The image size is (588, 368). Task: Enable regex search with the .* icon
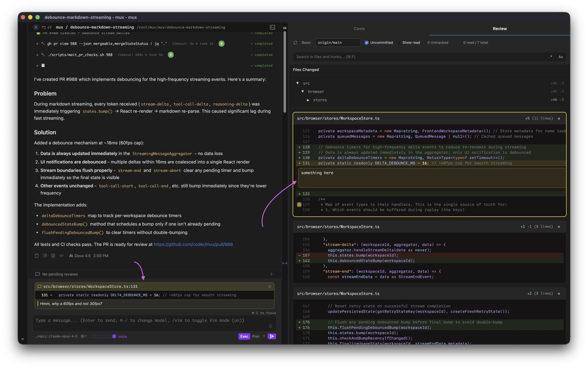point(550,57)
